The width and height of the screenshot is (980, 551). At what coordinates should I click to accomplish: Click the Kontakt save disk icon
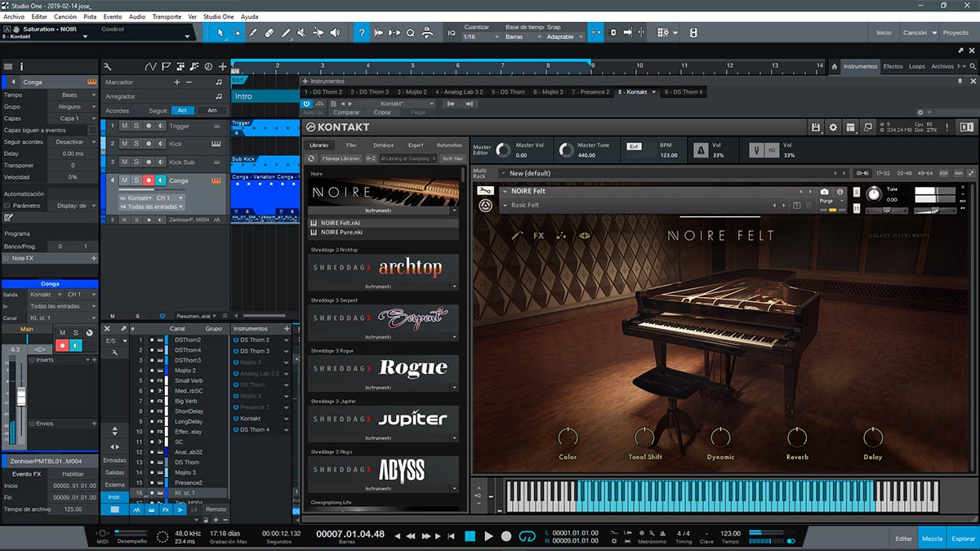pyautogui.click(x=816, y=127)
